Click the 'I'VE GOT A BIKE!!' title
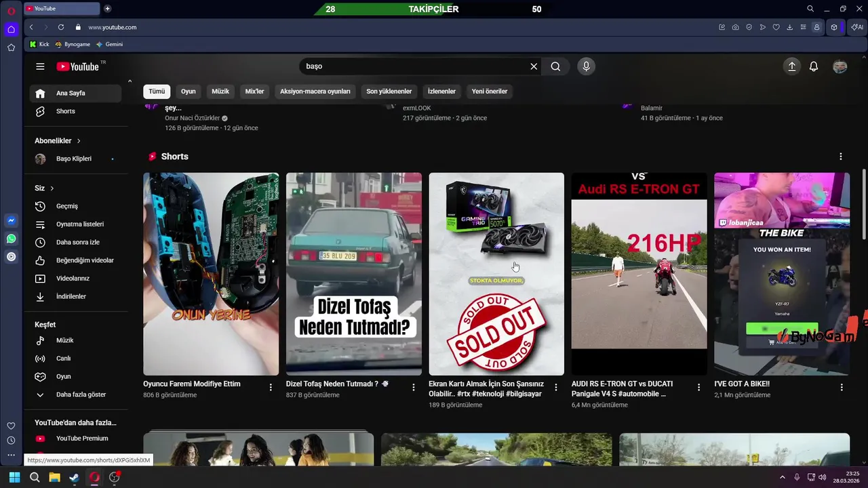 [x=742, y=384]
